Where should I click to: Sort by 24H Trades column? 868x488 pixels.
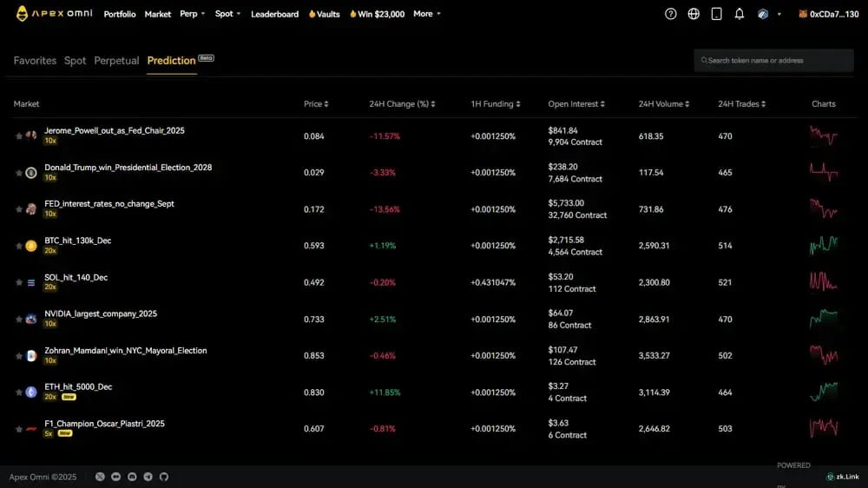742,104
